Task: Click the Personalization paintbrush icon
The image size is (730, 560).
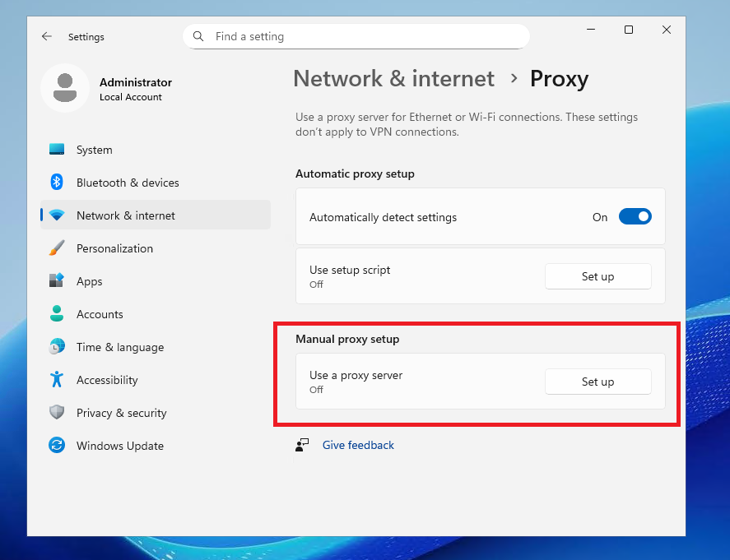Action: [x=57, y=248]
